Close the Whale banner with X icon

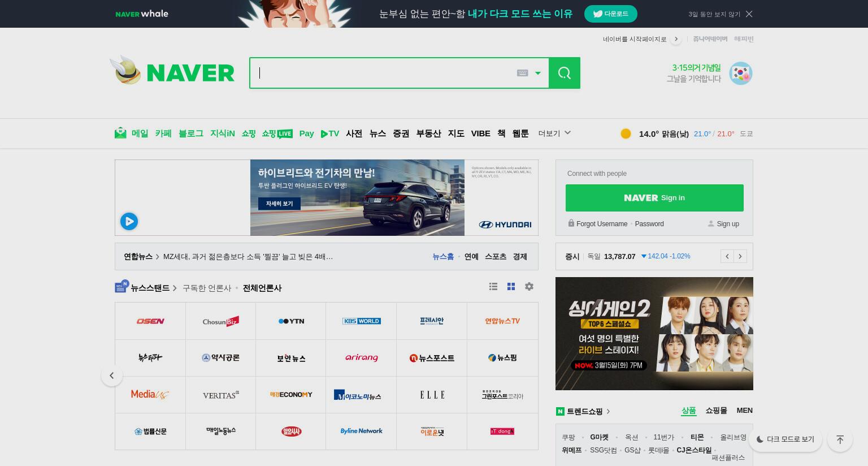(x=749, y=14)
